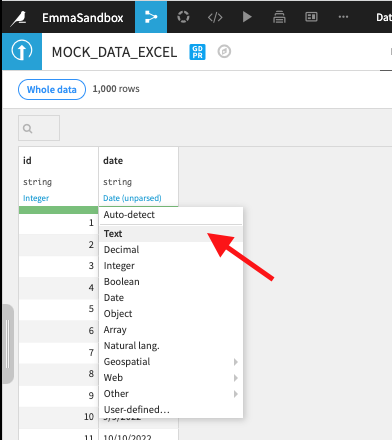392x440 pixels.
Task: Click the 1,000 rows label
Action: click(116, 89)
